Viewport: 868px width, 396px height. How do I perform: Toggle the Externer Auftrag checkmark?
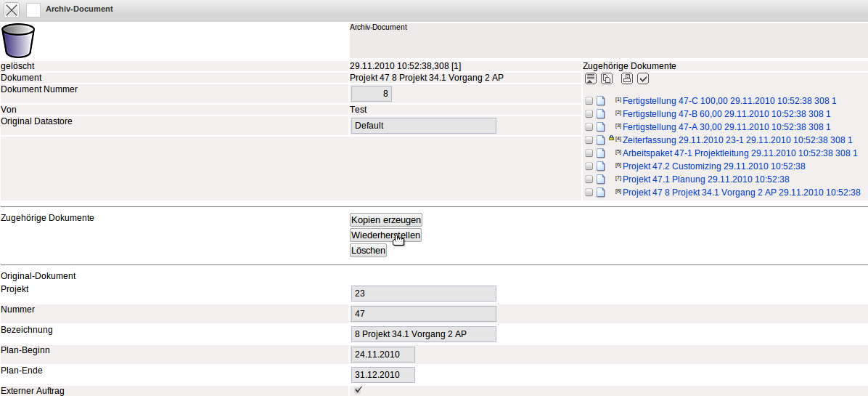click(x=358, y=390)
